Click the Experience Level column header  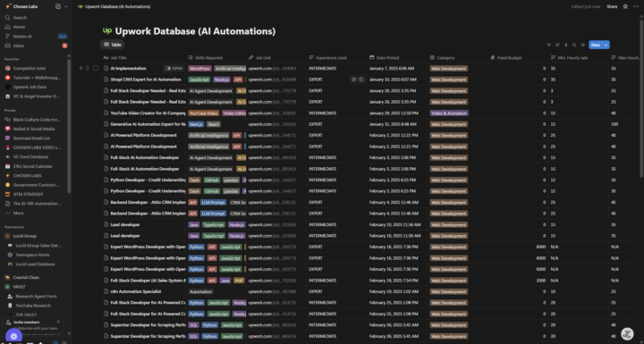[x=337, y=58]
